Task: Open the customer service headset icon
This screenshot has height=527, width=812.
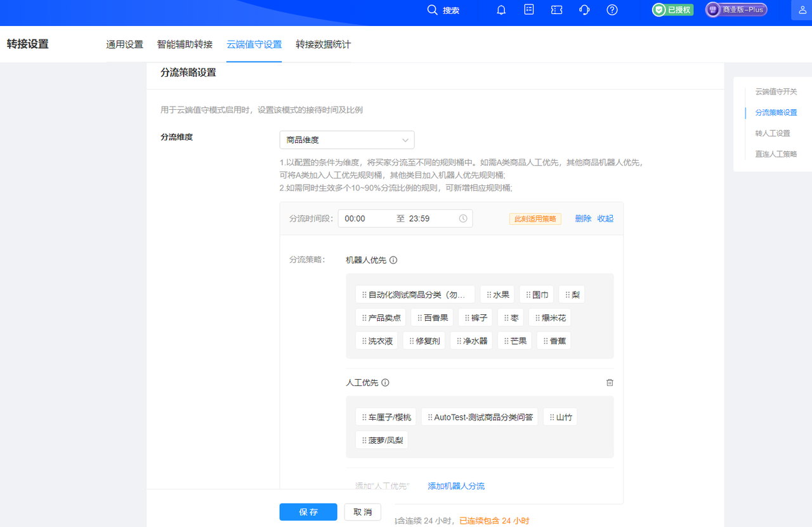Action: [585, 10]
